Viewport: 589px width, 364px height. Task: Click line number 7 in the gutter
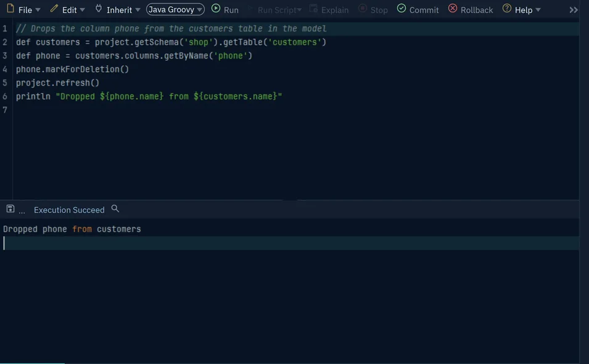(x=5, y=110)
